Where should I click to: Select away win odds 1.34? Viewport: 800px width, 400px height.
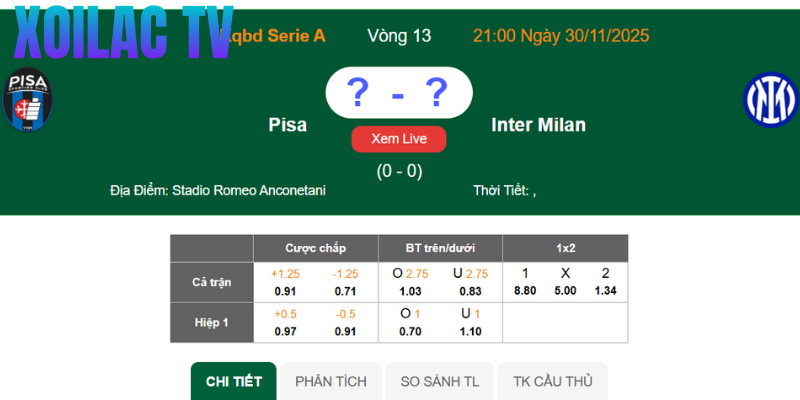click(605, 291)
